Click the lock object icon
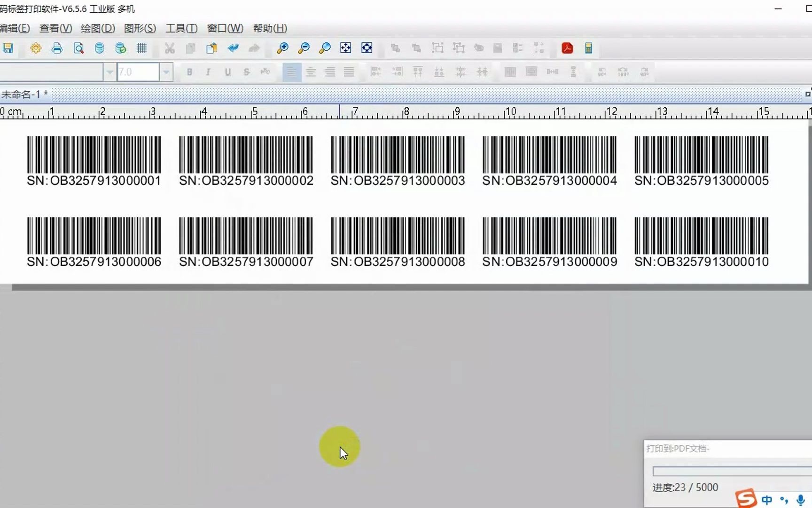The image size is (812, 508). click(498, 48)
